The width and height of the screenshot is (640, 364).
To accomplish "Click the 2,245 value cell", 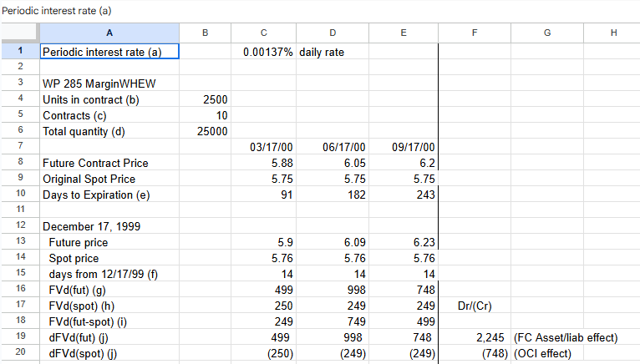I will point(474,337).
